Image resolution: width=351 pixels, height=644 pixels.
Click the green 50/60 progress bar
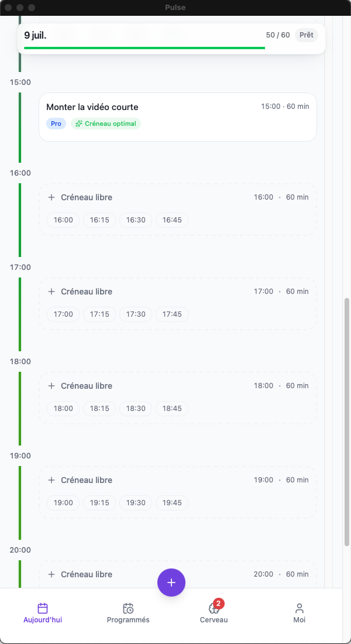(x=144, y=48)
